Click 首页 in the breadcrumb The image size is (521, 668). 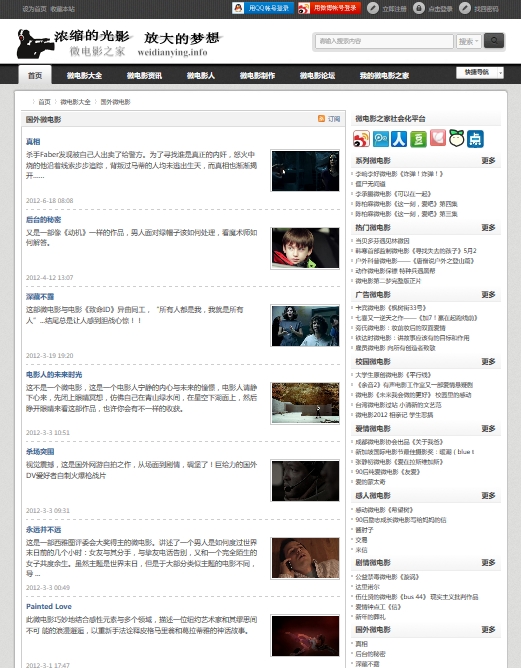coord(44,102)
